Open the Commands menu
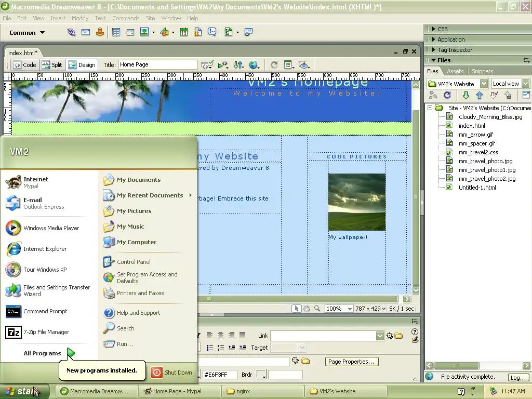532x399 pixels. click(x=126, y=18)
